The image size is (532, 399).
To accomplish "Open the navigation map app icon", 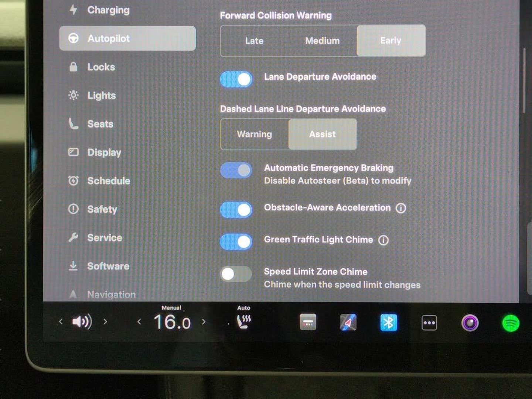I will pyautogui.click(x=348, y=322).
